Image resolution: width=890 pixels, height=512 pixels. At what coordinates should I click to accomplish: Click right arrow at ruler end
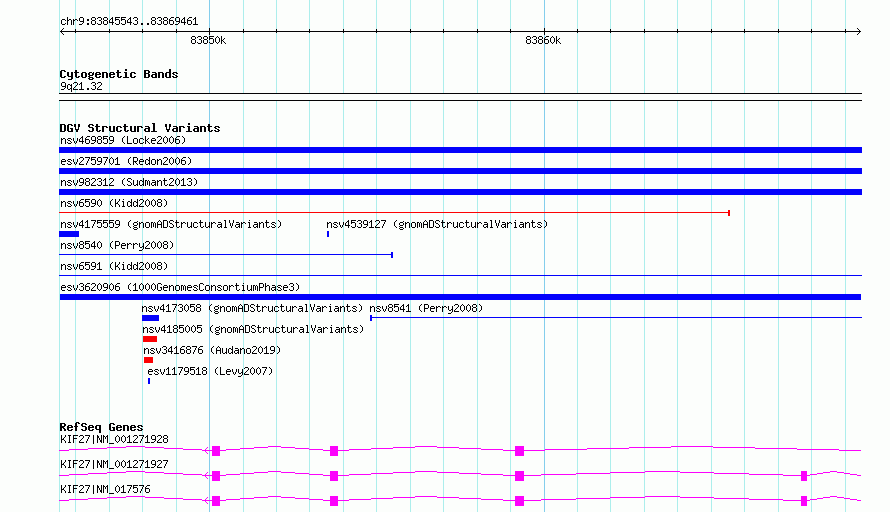858,31
